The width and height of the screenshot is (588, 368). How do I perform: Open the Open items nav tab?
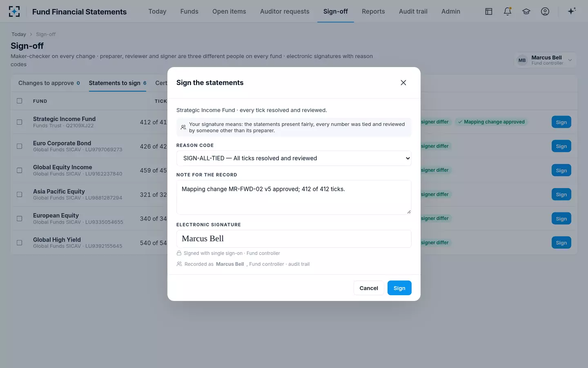(229, 11)
